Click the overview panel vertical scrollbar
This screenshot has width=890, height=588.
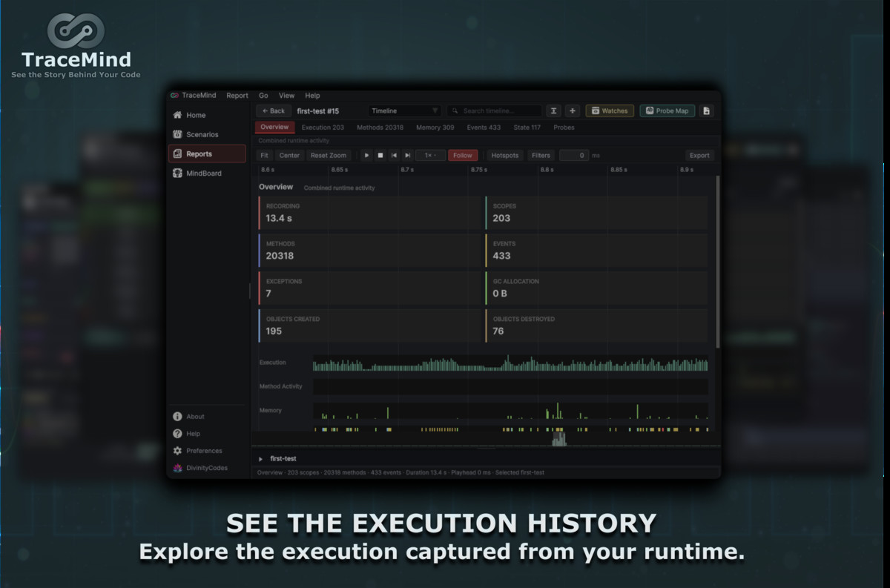[x=717, y=261]
